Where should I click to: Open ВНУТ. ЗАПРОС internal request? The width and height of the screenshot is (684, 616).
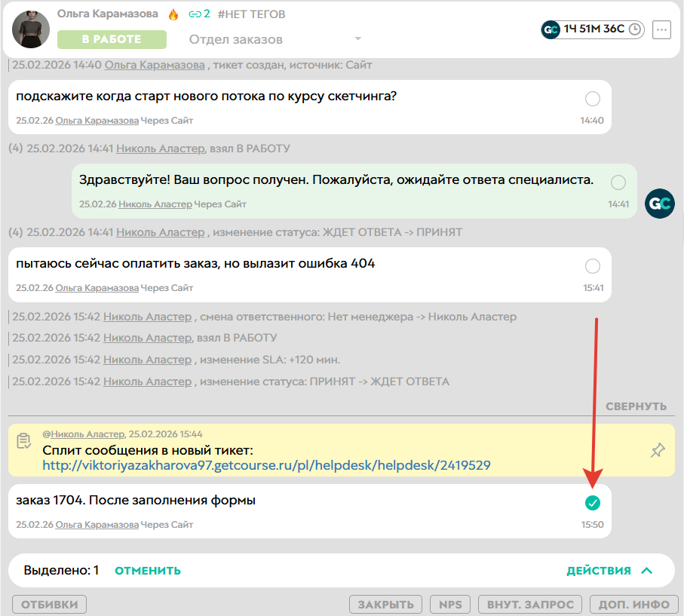(530, 604)
